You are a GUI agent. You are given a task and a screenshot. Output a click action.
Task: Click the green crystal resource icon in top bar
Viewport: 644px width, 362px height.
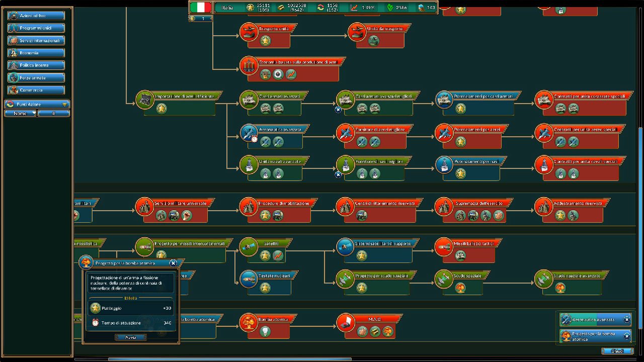click(389, 7)
